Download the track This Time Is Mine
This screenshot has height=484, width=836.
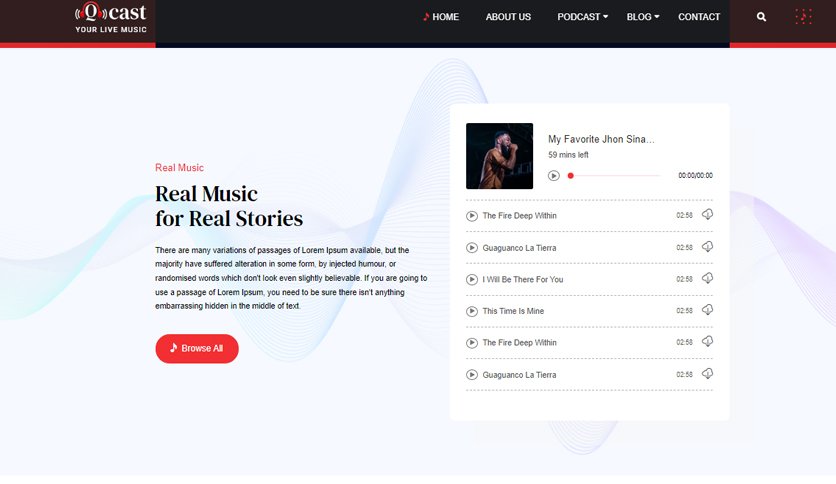pyautogui.click(x=708, y=310)
